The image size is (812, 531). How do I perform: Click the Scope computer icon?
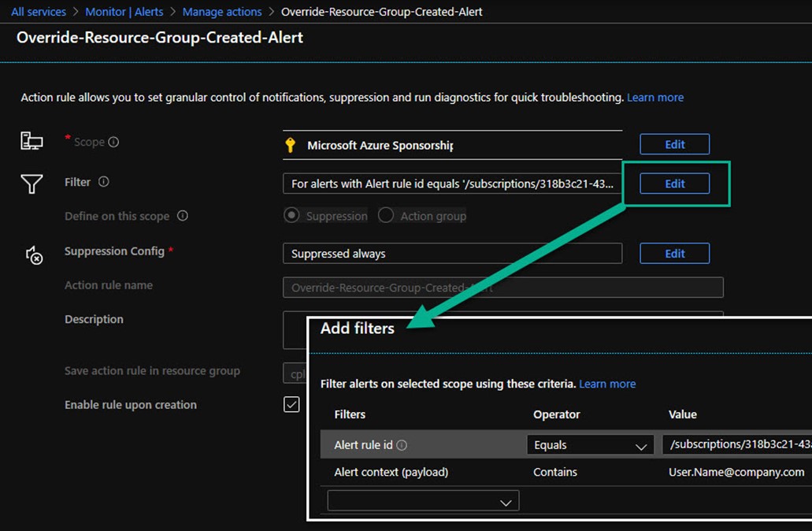(x=32, y=142)
